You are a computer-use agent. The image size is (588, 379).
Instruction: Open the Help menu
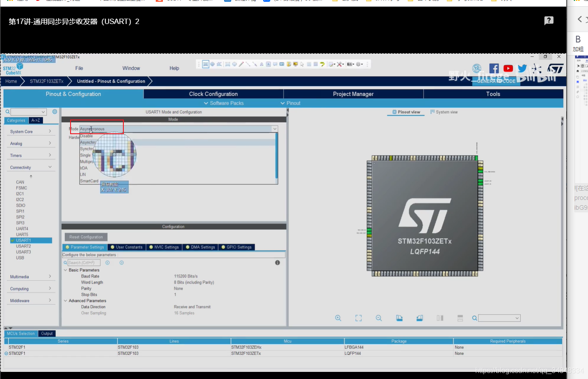[x=174, y=68]
